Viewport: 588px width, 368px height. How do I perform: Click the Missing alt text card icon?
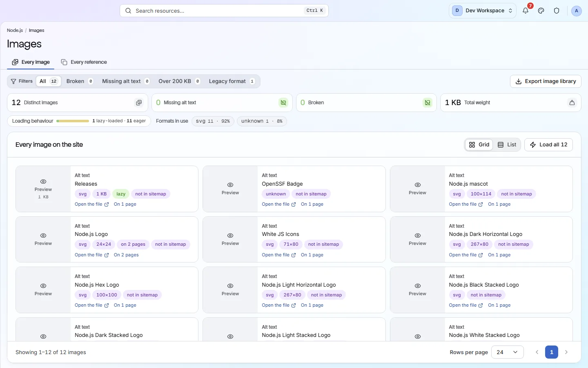pyautogui.click(x=283, y=103)
